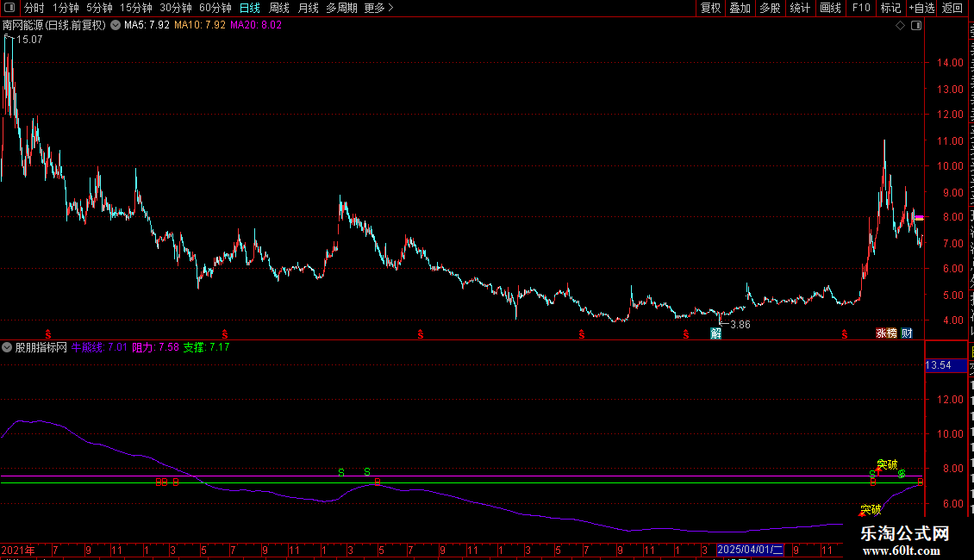Toggle the left side panel icon

9,8
